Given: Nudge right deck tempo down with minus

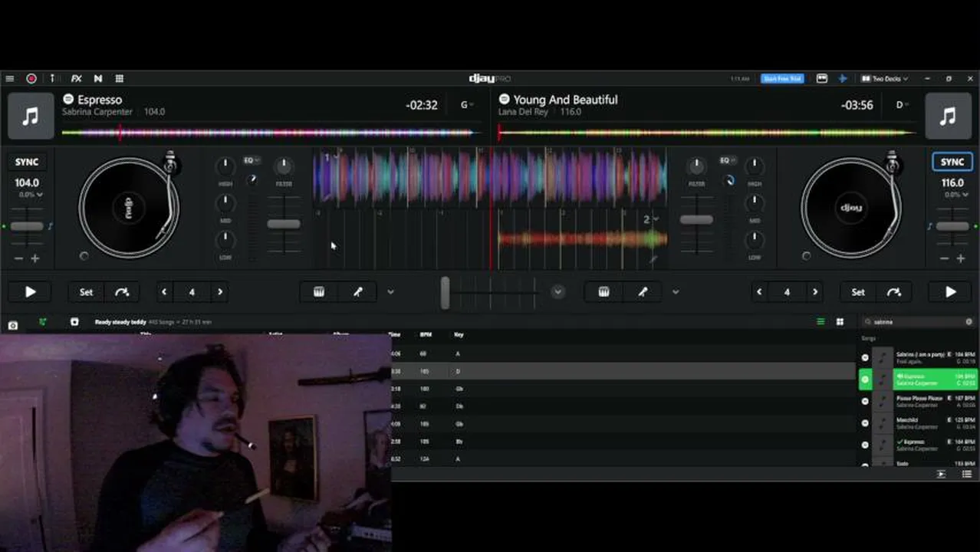Looking at the screenshot, I should tap(945, 258).
